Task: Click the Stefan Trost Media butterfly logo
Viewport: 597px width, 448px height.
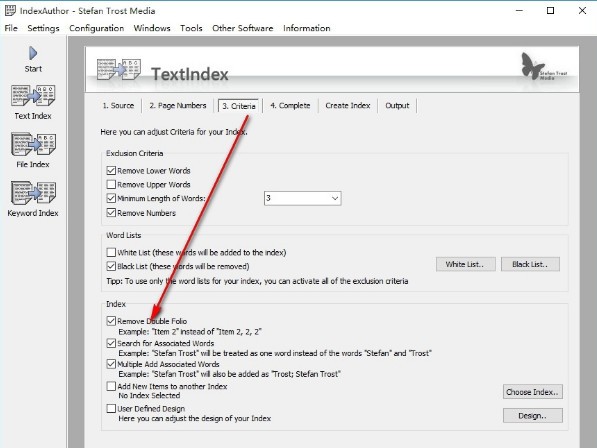Action: [544, 66]
